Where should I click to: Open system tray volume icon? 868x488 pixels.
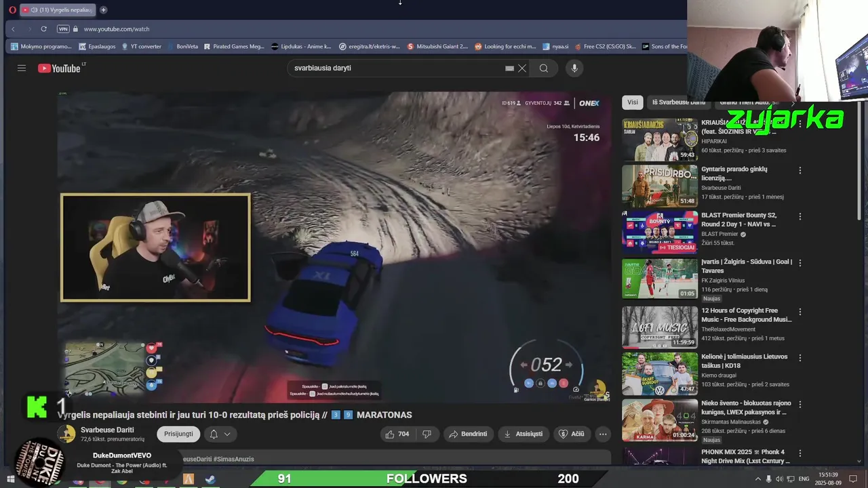[x=779, y=479]
